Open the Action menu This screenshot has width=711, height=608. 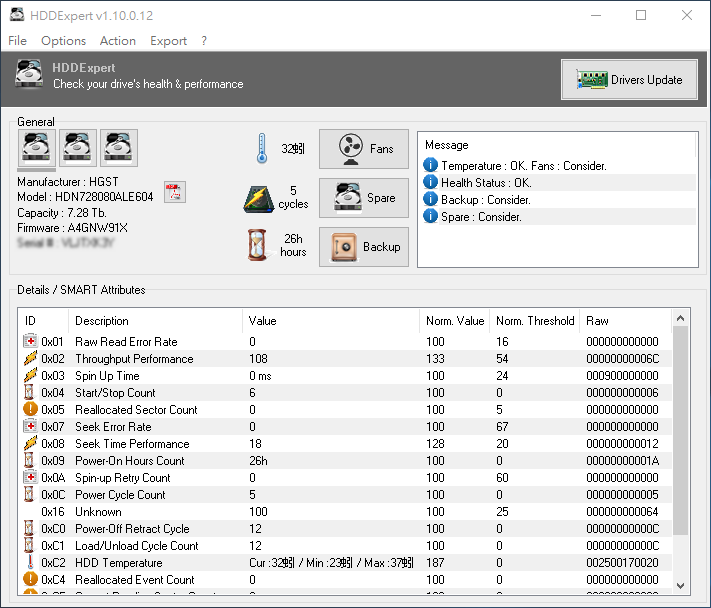pos(117,41)
